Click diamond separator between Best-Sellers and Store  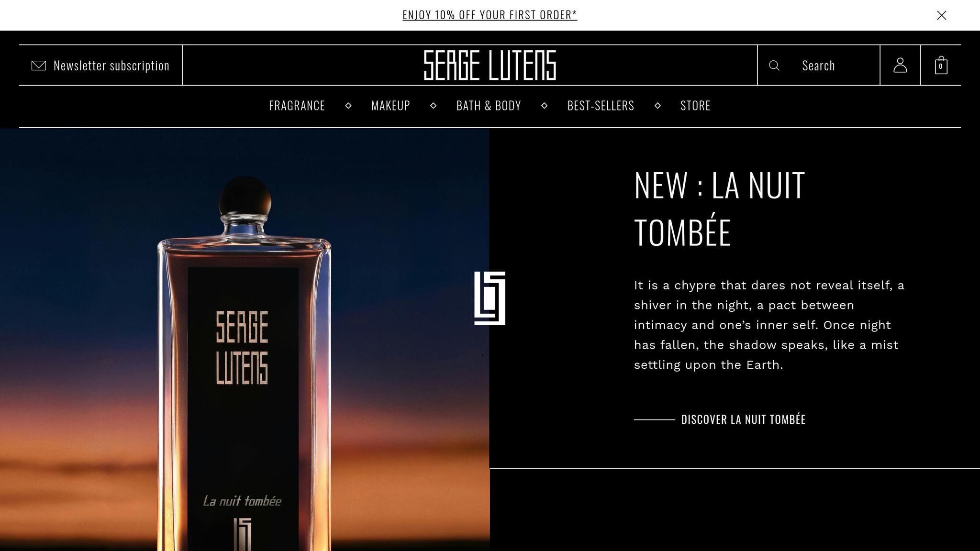click(657, 106)
